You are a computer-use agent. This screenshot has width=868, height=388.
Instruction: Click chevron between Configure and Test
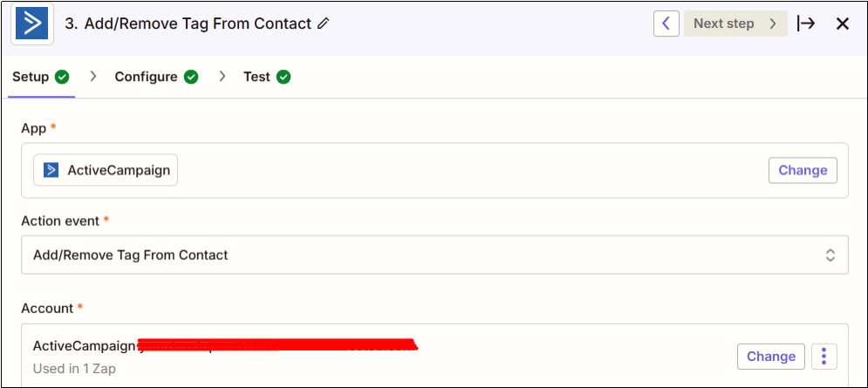tap(222, 77)
